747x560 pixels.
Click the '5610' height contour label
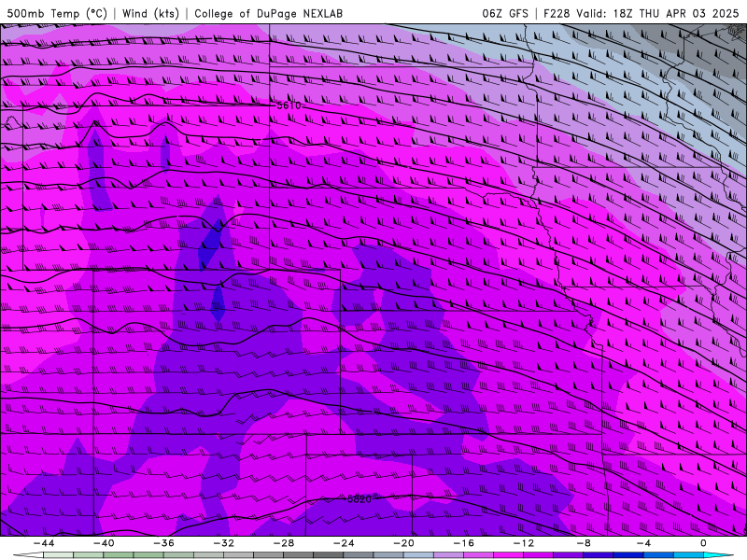pos(289,105)
